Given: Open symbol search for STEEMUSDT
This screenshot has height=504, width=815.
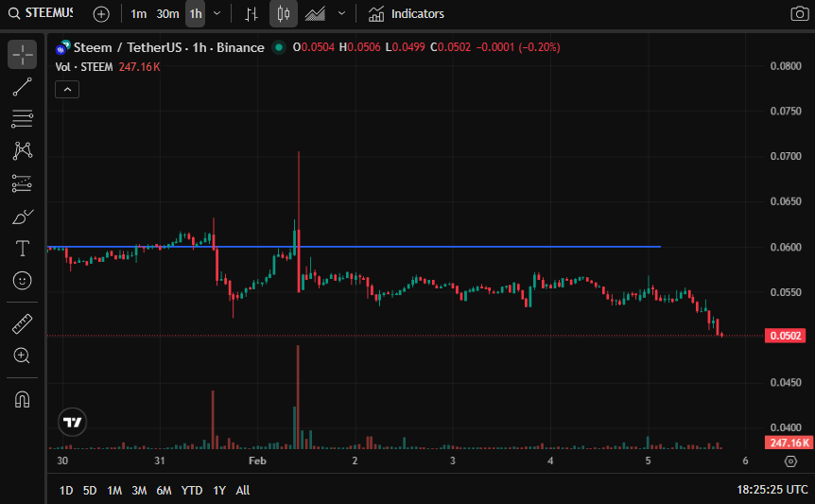Looking at the screenshot, I should pos(41,13).
